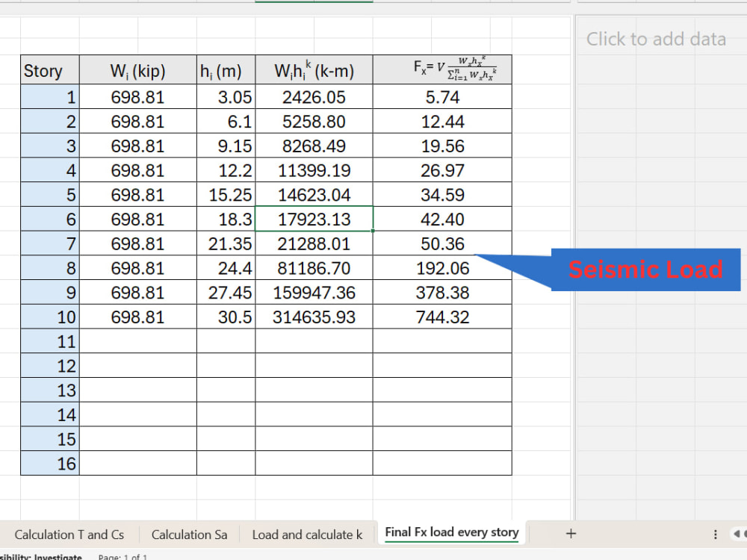Click the sheet tab scroll-left arrow
747x560 pixels.
tap(737, 534)
